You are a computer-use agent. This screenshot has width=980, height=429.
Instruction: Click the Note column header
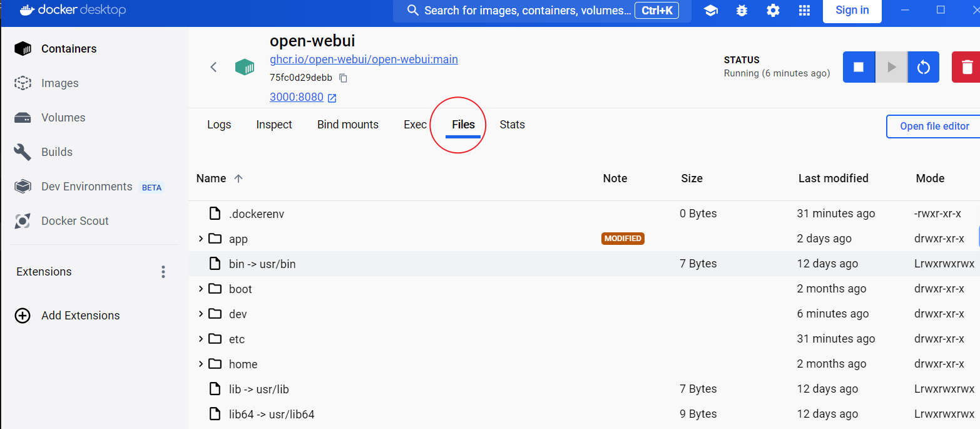pos(615,178)
